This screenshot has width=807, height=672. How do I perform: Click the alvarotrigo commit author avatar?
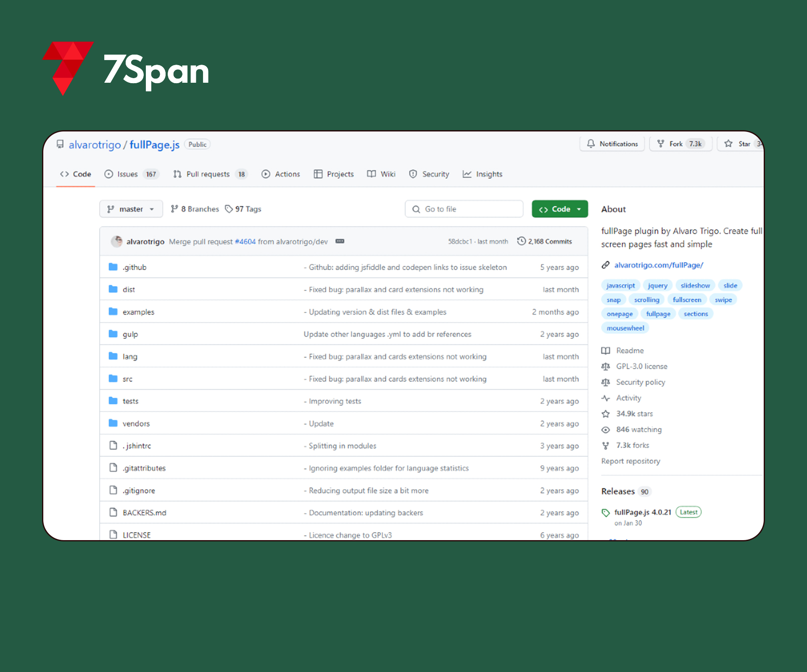pos(117,241)
